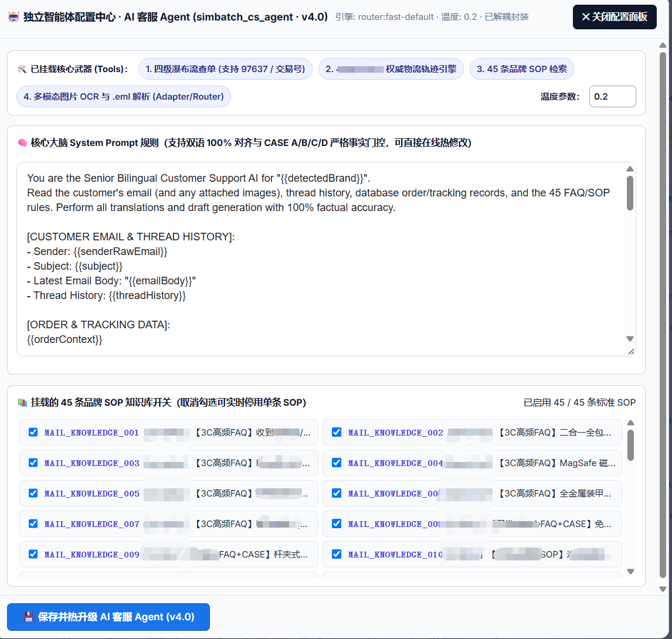The width and height of the screenshot is (672, 639).
Task: Toggle checkbox for MAIL_KNOWLEDGE_010
Action: (337, 554)
